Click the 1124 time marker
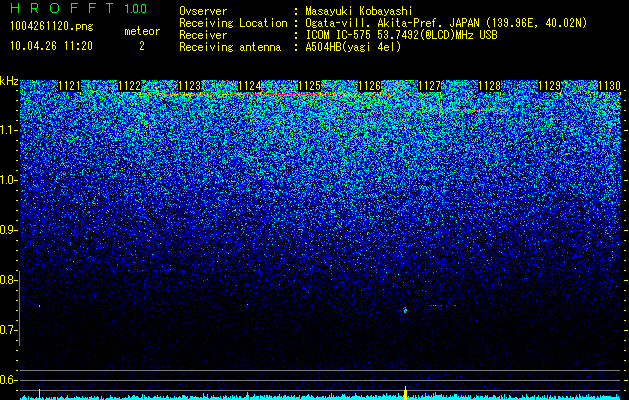Image resolution: width=629 pixels, height=400 pixels. [x=250, y=86]
